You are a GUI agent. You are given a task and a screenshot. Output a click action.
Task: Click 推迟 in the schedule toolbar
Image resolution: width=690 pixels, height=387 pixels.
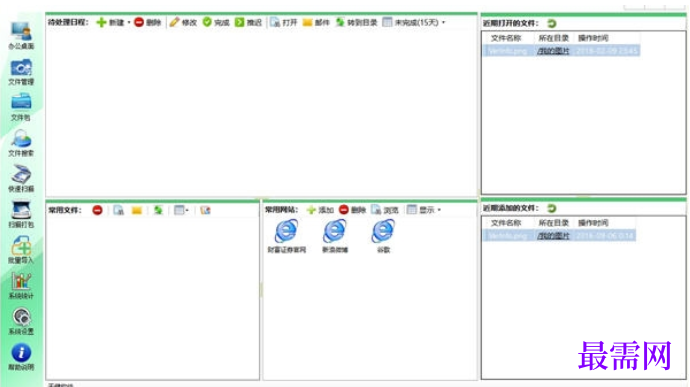point(248,22)
